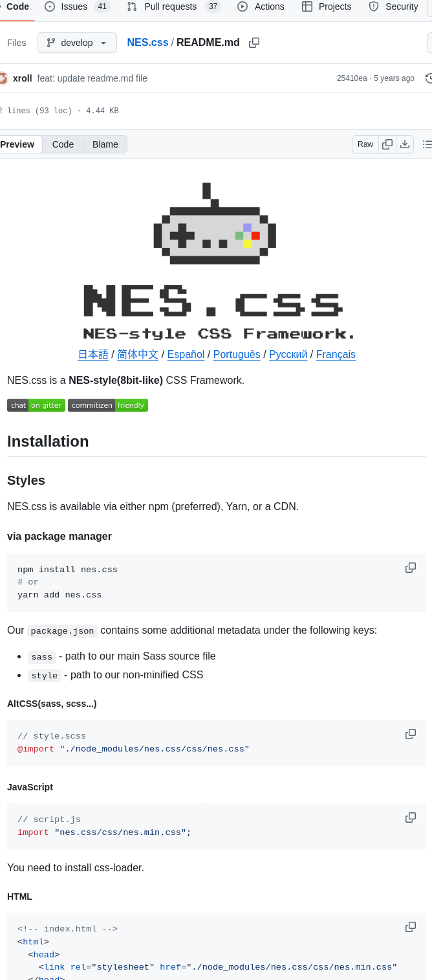This screenshot has height=980, width=432.
Task: Switch to the Blame tab
Action: coord(105,144)
